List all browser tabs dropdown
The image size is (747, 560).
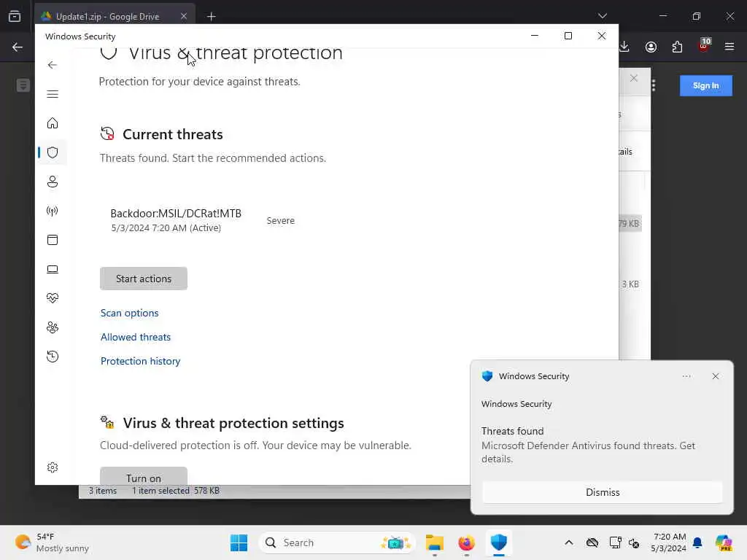pos(602,16)
